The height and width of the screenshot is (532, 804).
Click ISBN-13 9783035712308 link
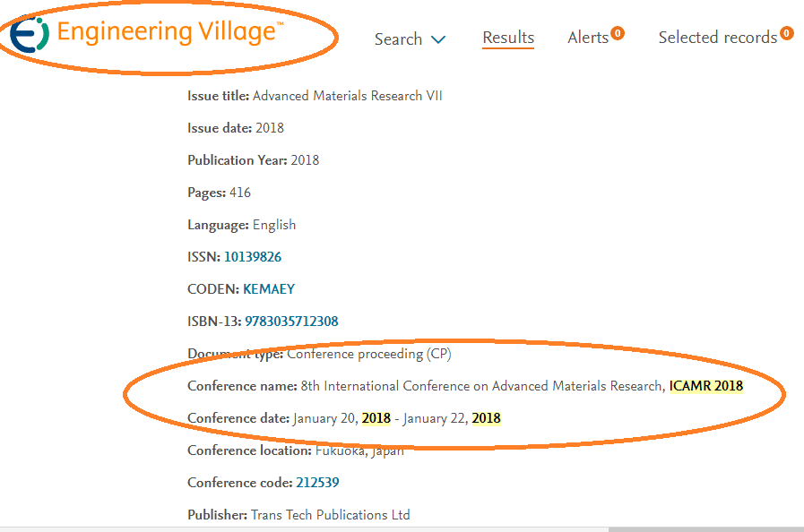click(x=291, y=322)
